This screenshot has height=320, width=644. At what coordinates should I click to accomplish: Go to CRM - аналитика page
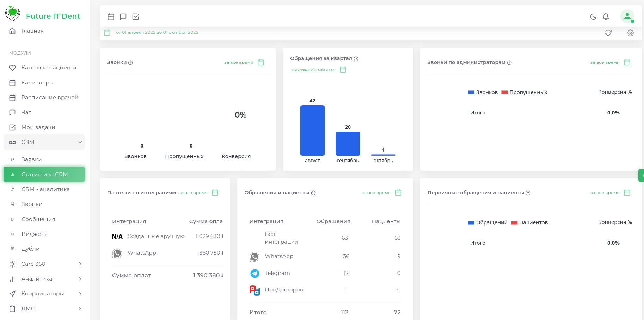pos(45,189)
